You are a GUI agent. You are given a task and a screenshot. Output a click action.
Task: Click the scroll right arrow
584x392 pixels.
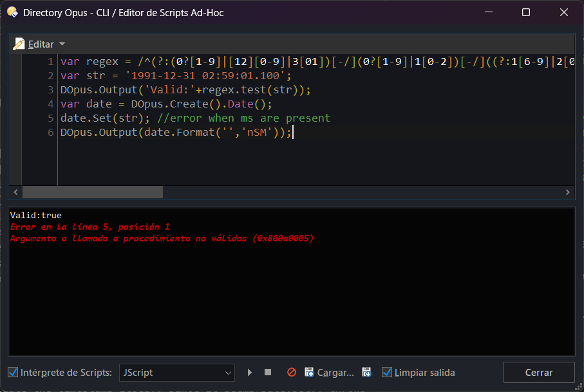click(x=568, y=192)
